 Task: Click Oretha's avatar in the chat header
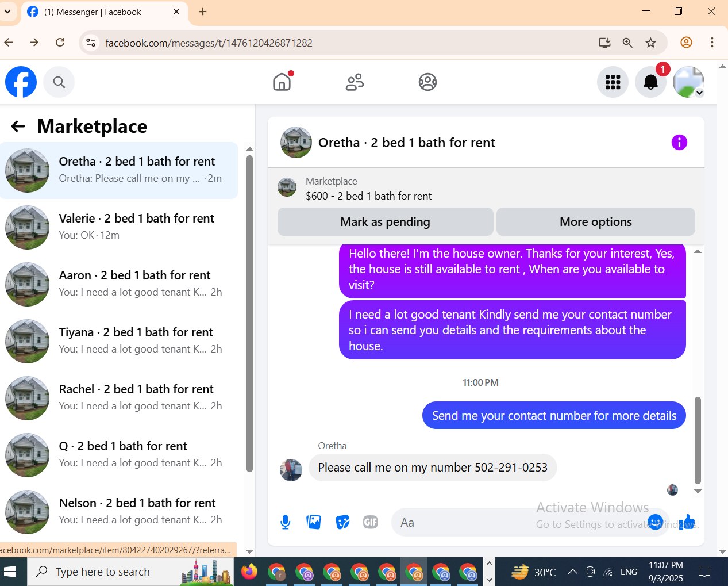point(296,143)
